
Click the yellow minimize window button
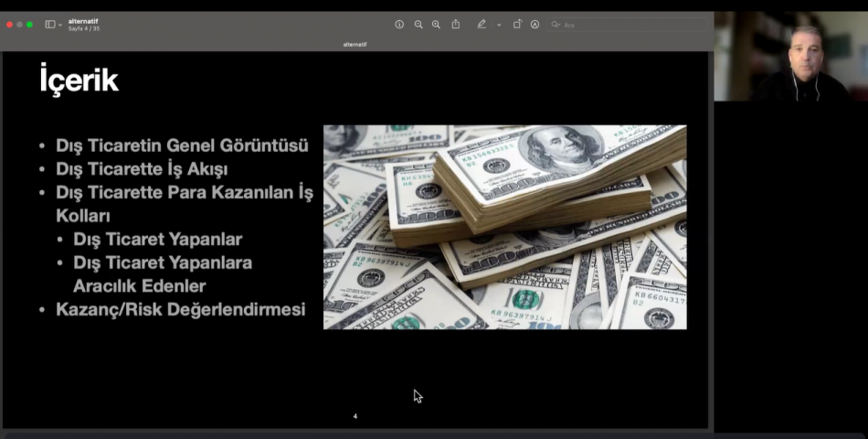point(20,25)
